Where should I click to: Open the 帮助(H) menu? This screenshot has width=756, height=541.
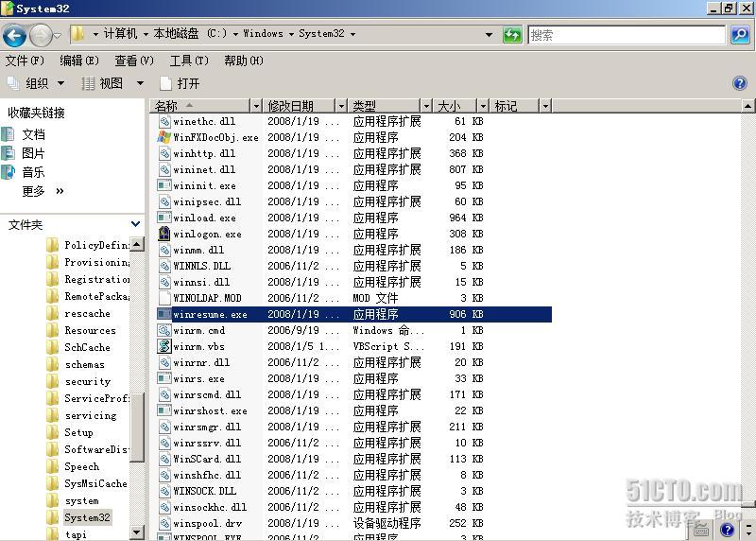coord(244,61)
